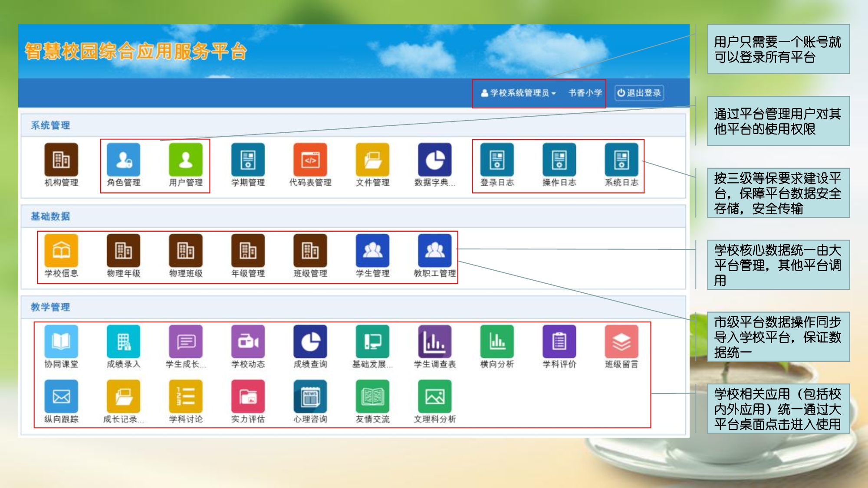The width and height of the screenshot is (868, 488).
Task: Open 成绩查询 pie chart icon
Action: (x=310, y=342)
